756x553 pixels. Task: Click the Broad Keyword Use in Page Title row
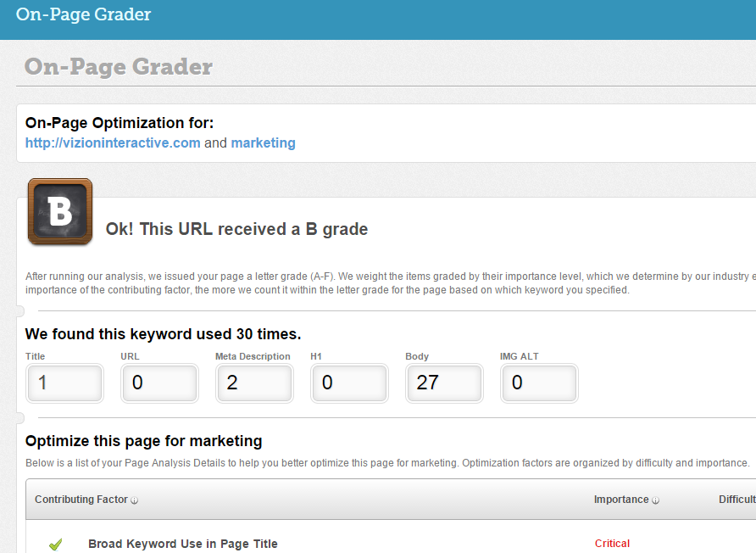pos(183,544)
